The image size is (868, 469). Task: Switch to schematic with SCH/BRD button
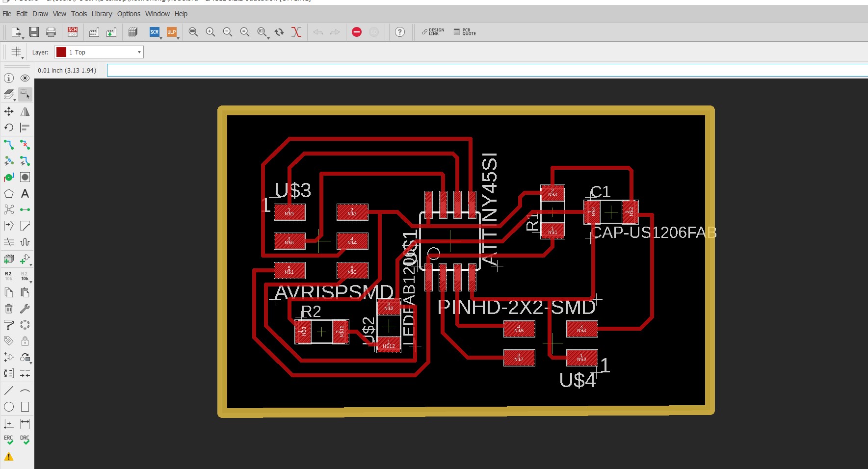[73, 32]
